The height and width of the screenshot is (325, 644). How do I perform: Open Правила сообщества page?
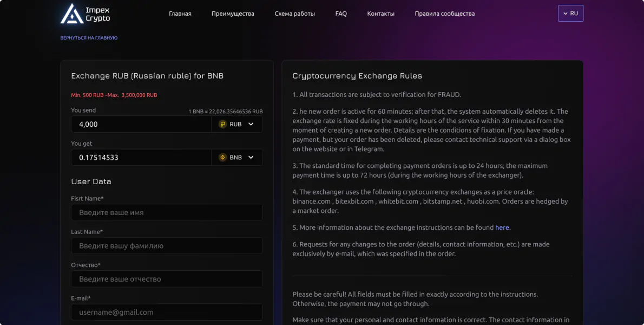click(x=444, y=14)
